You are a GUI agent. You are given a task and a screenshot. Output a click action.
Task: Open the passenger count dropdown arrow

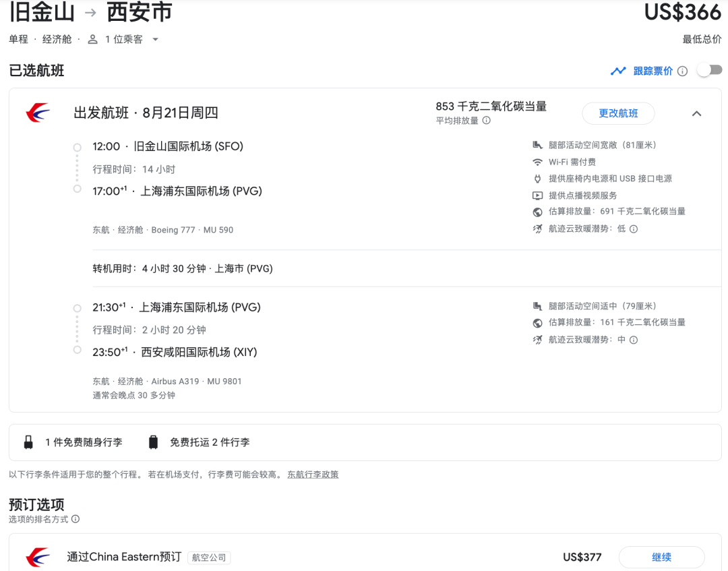(x=155, y=40)
